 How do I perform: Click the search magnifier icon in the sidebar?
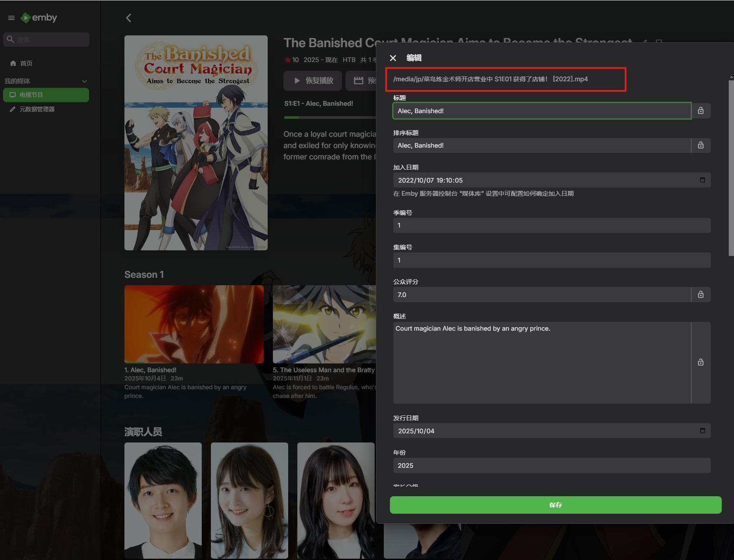(x=10, y=39)
